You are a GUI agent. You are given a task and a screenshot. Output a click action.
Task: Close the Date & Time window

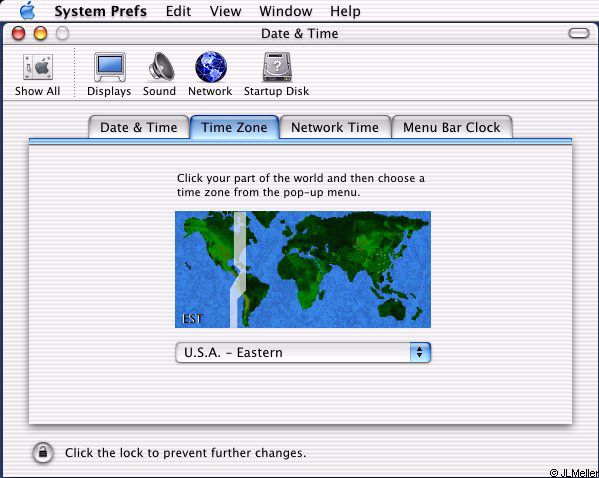point(18,33)
